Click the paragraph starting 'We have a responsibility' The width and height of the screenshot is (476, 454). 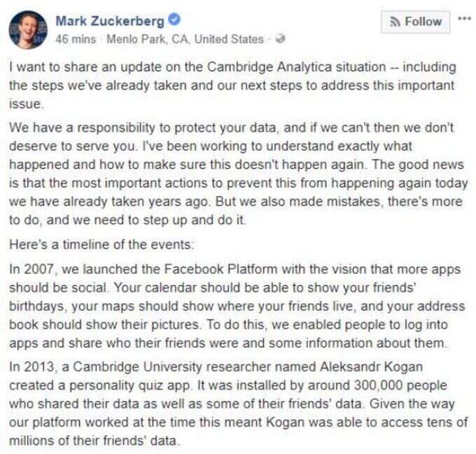tap(238, 174)
